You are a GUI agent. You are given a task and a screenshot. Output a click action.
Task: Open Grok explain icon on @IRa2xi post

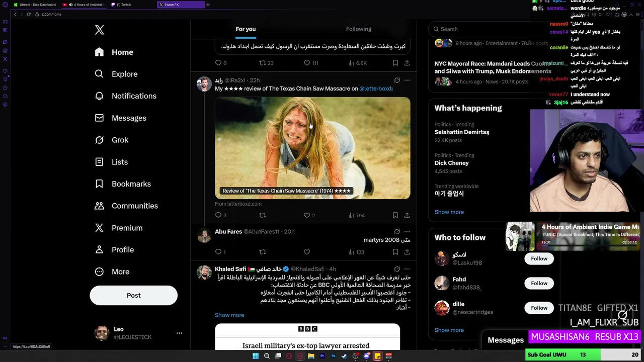(397, 80)
